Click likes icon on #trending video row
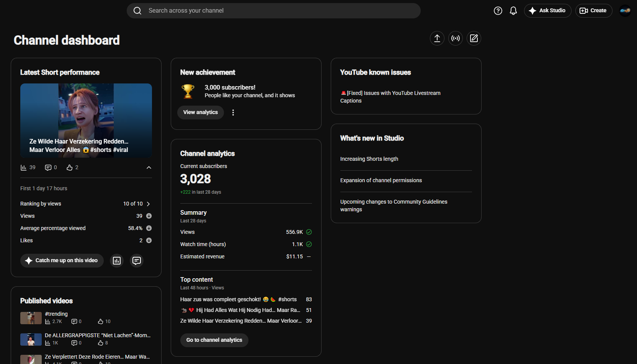The image size is (637, 364). pos(101,322)
